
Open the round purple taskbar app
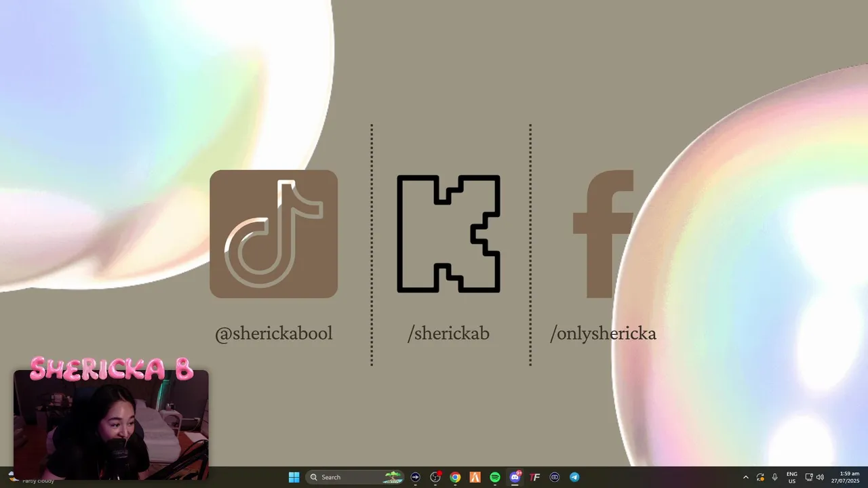click(555, 477)
